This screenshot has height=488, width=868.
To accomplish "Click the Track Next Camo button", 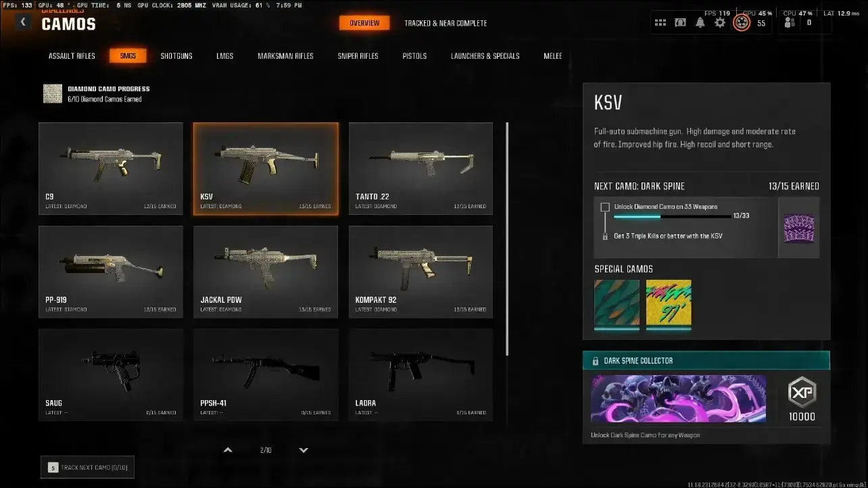I will pos(87,467).
